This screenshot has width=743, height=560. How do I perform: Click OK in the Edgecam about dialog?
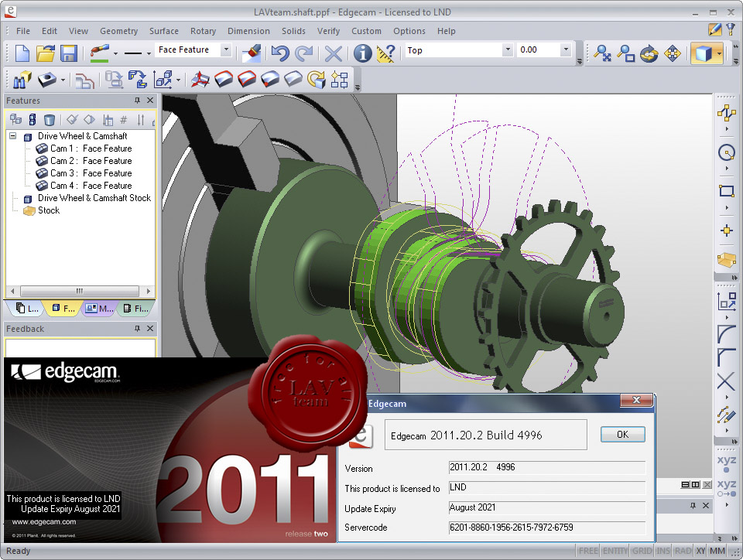[622, 435]
